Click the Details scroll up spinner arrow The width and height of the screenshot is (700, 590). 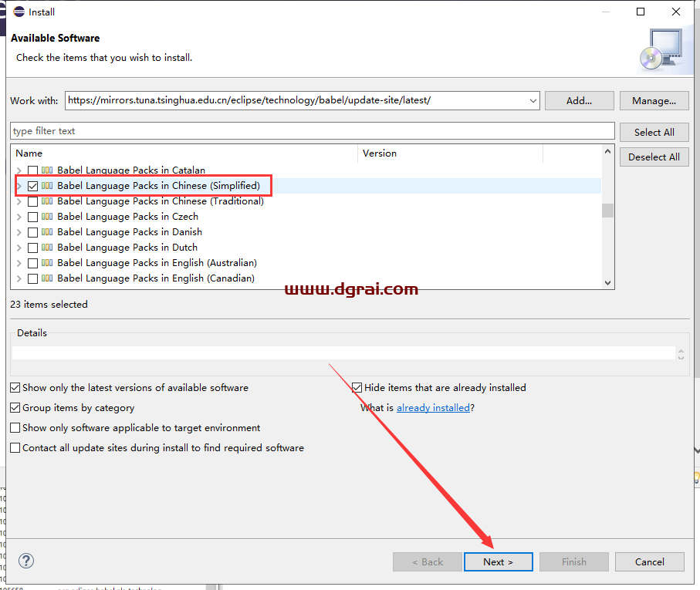click(x=681, y=351)
